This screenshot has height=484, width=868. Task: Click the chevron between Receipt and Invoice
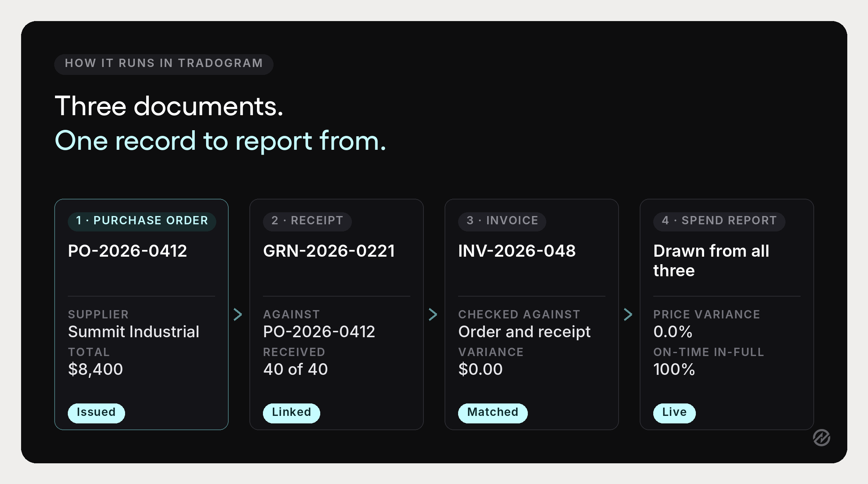tap(433, 315)
